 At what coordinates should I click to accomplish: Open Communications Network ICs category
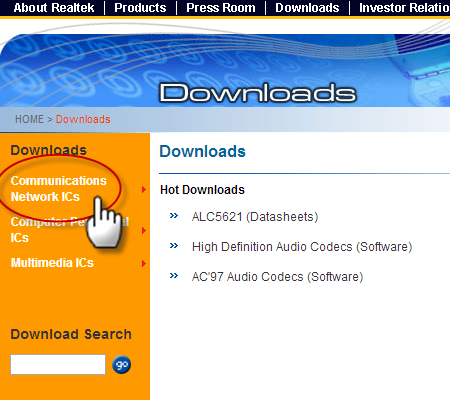(x=59, y=189)
